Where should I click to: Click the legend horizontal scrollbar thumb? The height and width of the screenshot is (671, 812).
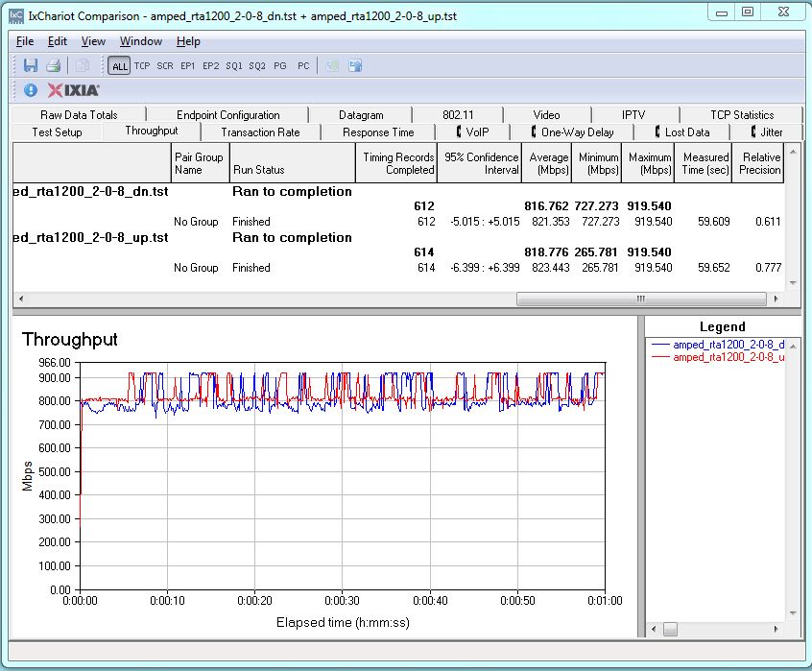click(x=670, y=629)
